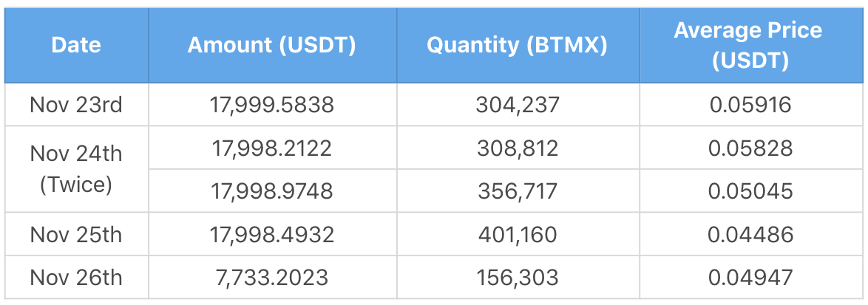Select the Nov 23rd date cell

point(76,105)
